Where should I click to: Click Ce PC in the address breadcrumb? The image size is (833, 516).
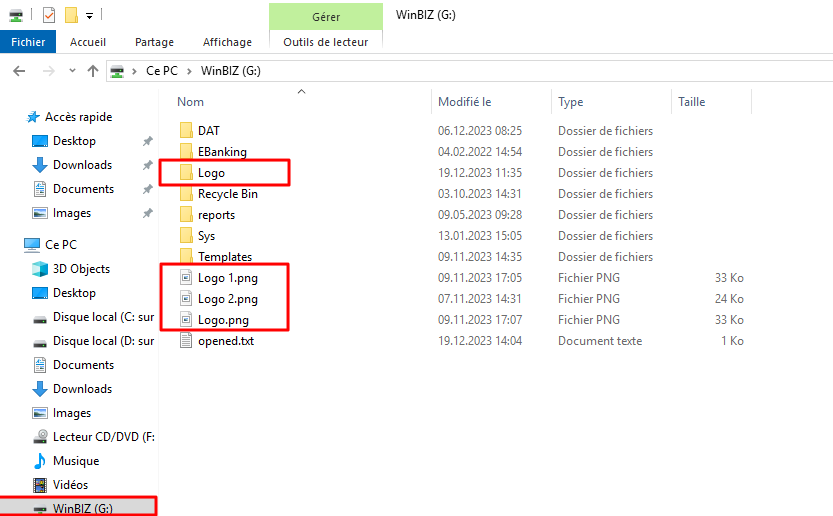(162, 71)
